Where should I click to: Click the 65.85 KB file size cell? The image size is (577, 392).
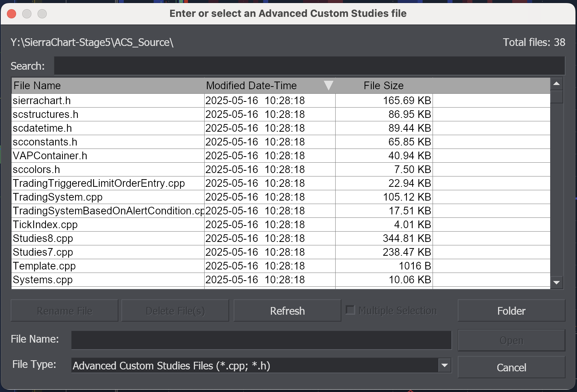[384, 142]
